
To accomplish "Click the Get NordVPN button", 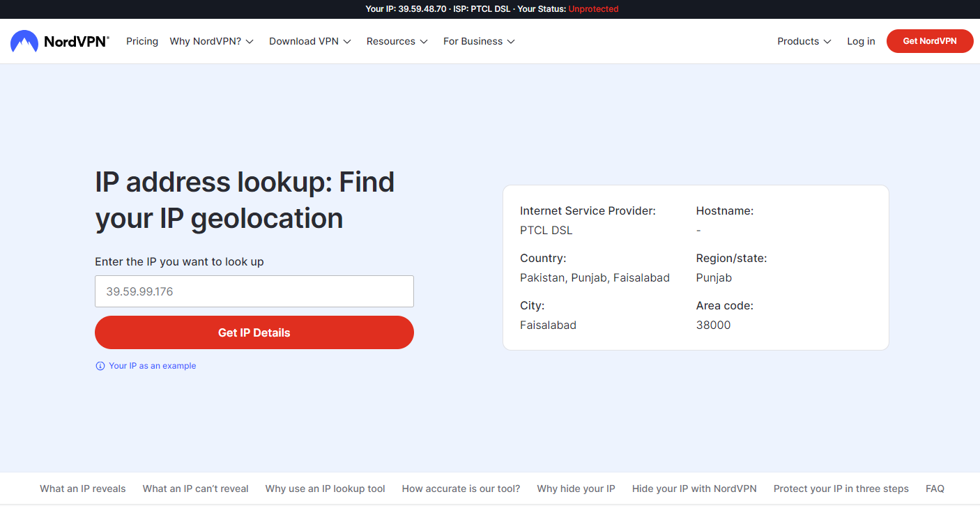I will [x=930, y=41].
